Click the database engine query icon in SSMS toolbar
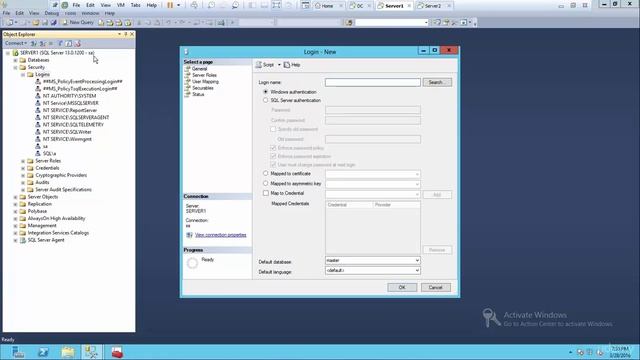 101,22
